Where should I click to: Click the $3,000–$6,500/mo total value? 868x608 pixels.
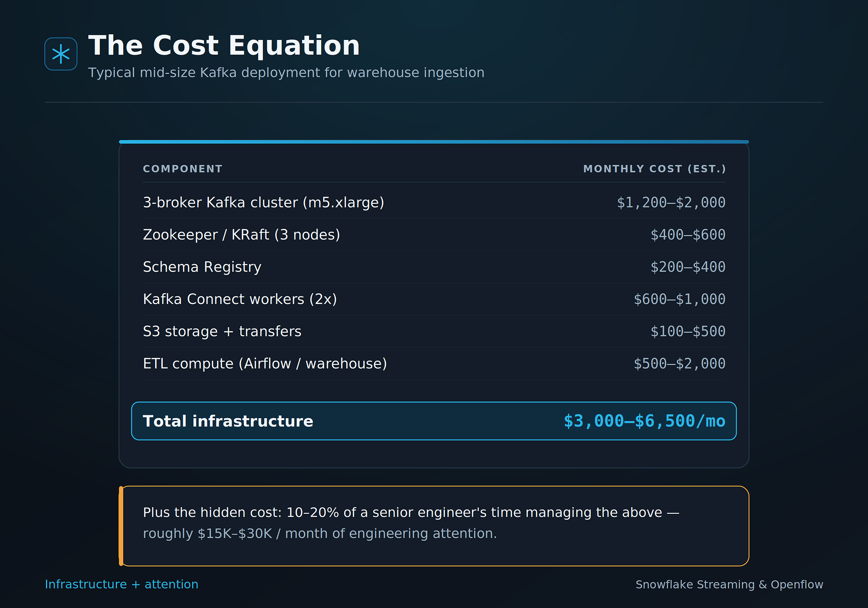pyautogui.click(x=644, y=421)
